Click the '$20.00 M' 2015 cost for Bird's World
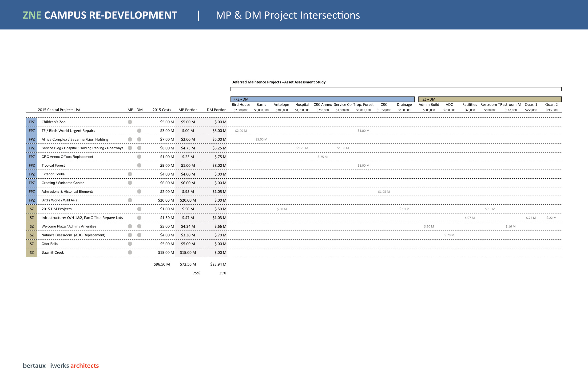The width and height of the screenshot is (588, 380). coord(166,200)
